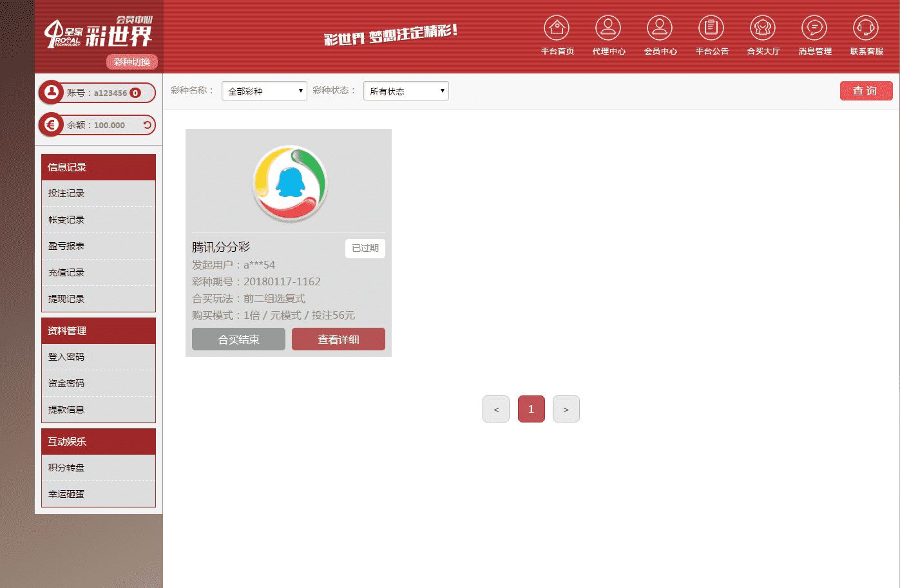This screenshot has width=900, height=588.
Task: Click the 彩种切换 lottery switch button
Action: pyautogui.click(x=132, y=62)
